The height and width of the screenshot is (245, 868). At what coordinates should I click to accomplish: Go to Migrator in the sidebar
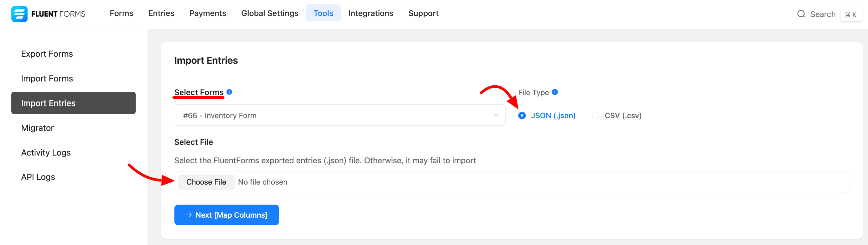tap(37, 128)
